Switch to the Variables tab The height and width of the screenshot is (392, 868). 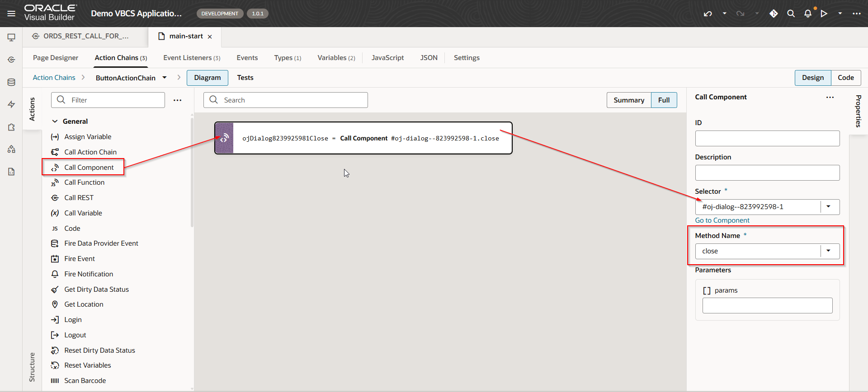tap(336, 58)
